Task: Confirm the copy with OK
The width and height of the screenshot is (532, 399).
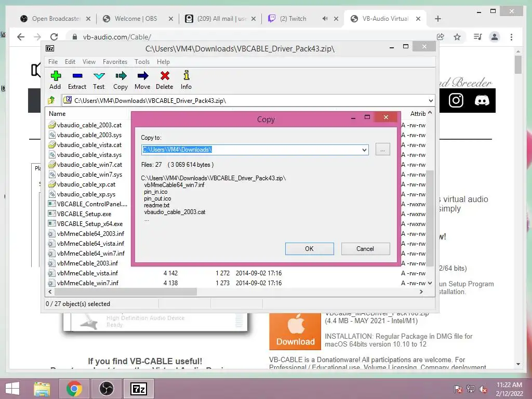Action: tap(310, 249)
